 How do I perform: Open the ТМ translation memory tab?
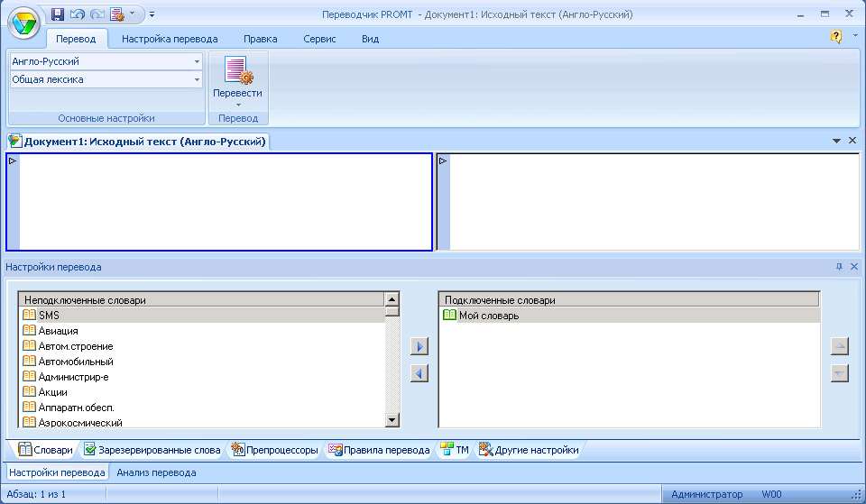tap(455, 450)
